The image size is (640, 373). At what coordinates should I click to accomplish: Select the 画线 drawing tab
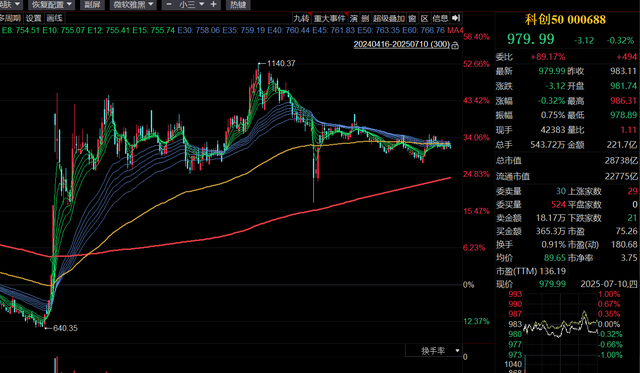54,18
